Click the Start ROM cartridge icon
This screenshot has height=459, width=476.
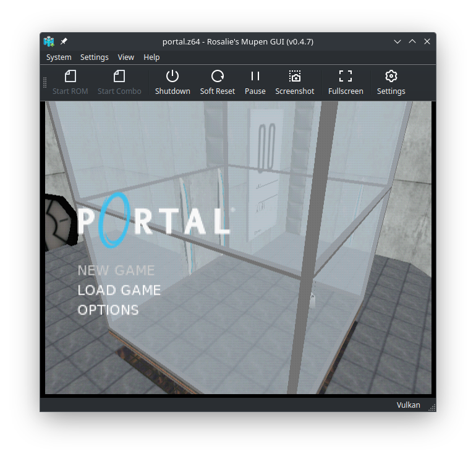coord(70,76)
